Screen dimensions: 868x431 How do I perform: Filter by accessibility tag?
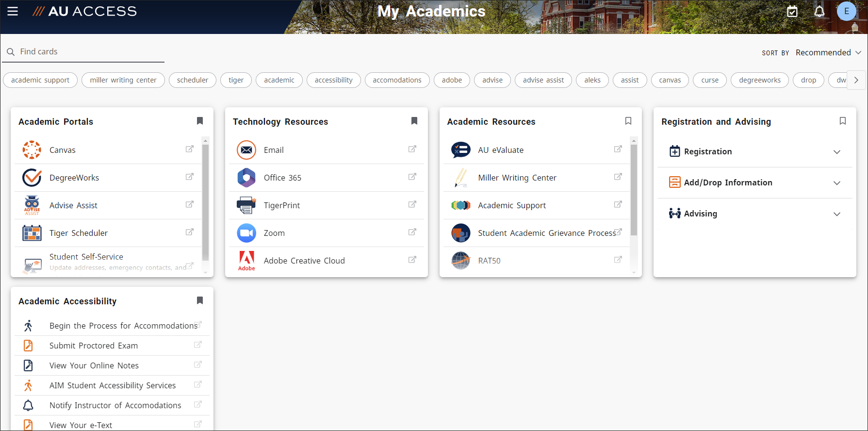pyautogui.click(x=334, y=80)
